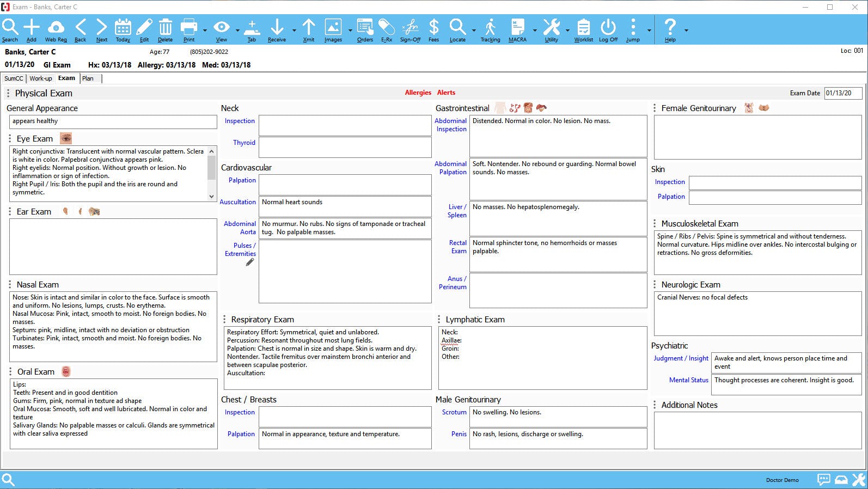Open the Worklist clipboard icon

point(583,27)
